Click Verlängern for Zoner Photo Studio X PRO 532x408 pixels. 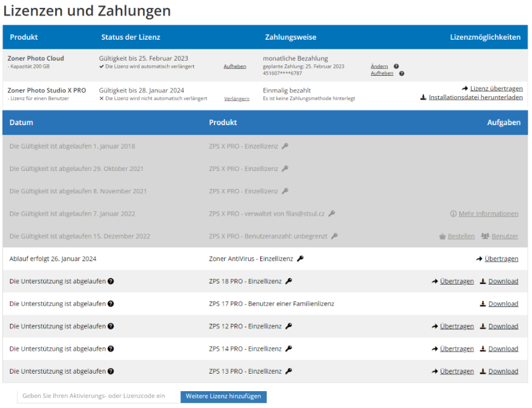pos(236,99)
